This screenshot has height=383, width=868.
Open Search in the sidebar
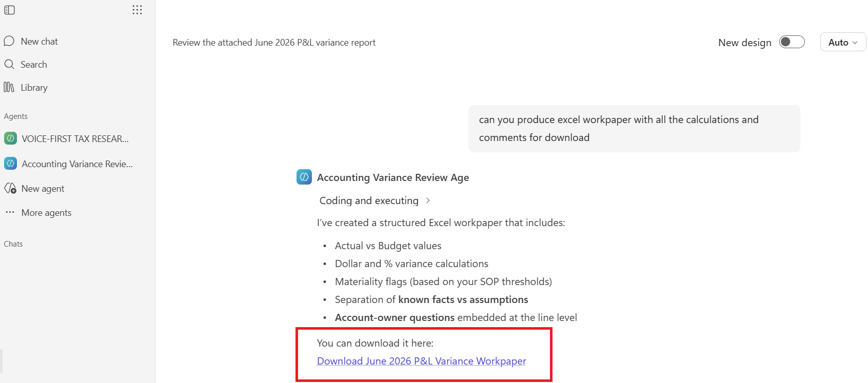(x=34, y=64)
